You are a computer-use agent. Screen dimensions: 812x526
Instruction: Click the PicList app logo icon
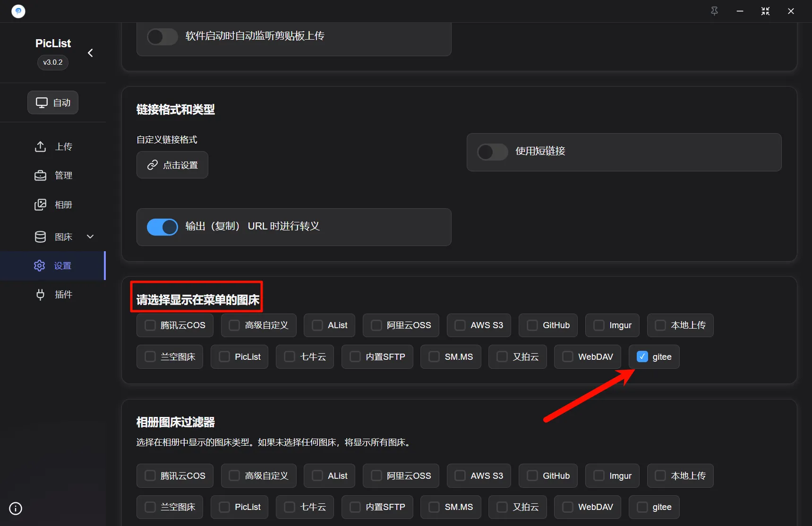point(18,11)
